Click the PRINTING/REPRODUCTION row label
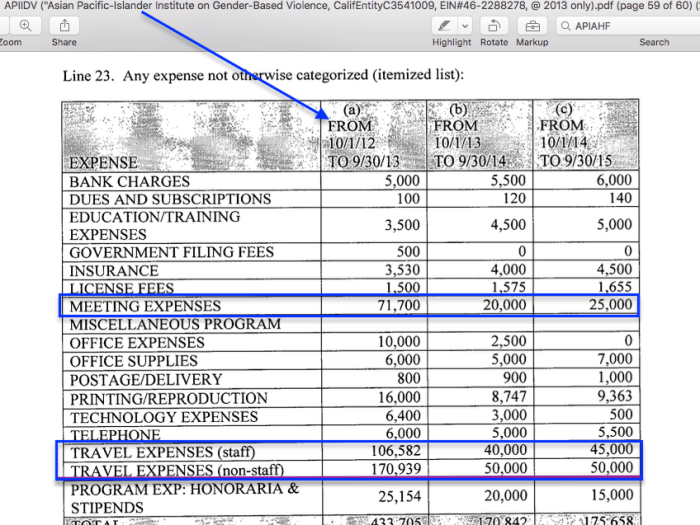Screen dimensions: 700x525 168,398
